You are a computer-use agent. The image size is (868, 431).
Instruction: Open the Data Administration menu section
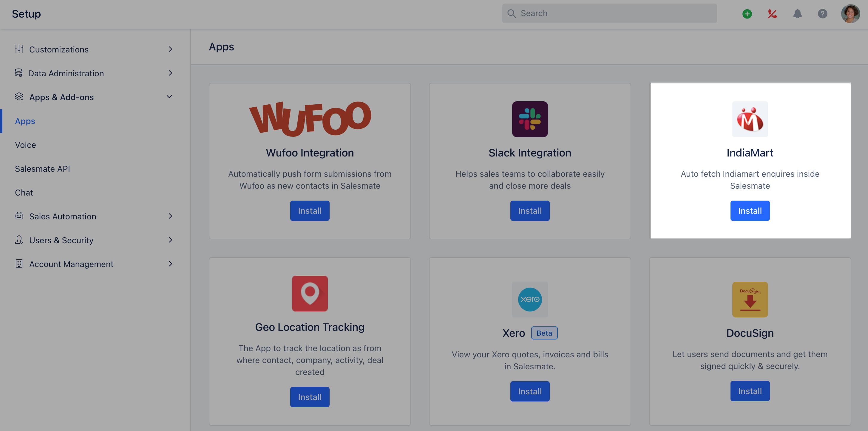click(95, 73)
